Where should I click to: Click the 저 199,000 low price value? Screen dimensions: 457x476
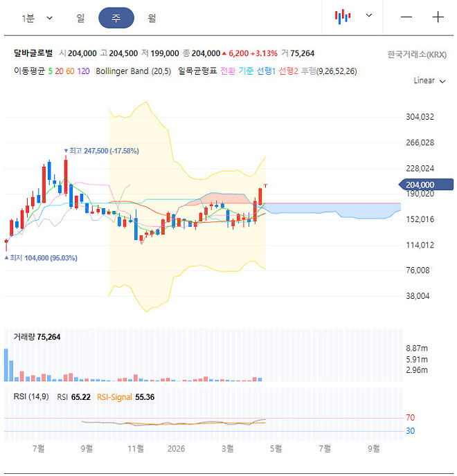[x=160, y=53]
